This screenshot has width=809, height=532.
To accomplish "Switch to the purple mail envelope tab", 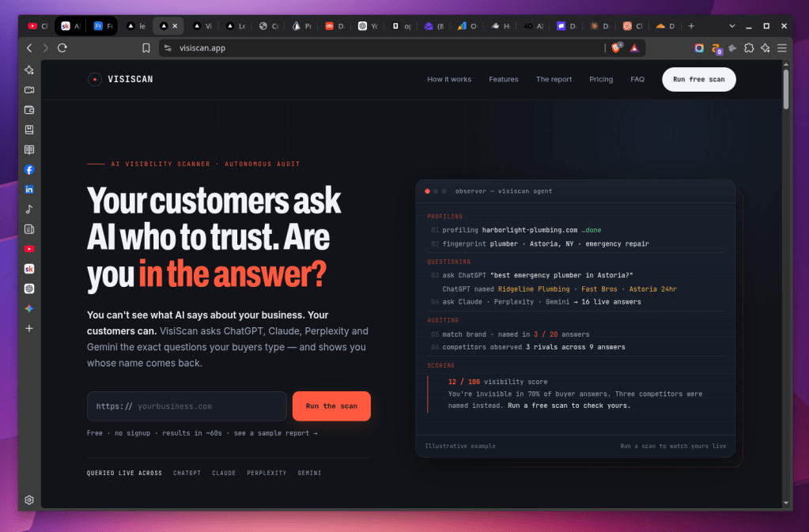I will point(433,26).
